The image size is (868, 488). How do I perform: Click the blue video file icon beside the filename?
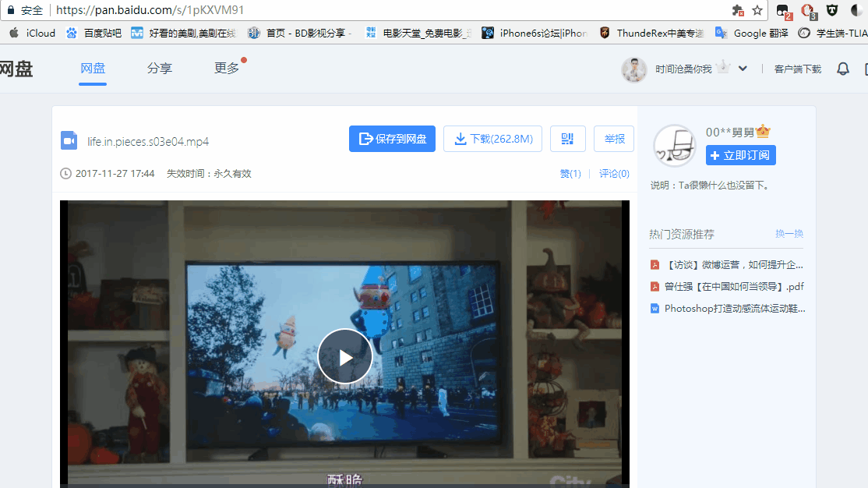point(69,141)
